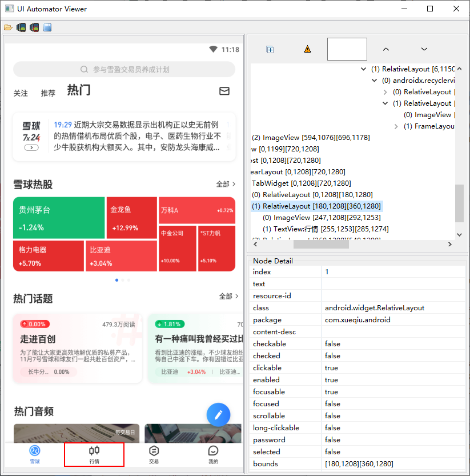Open 我的 tab at bottom

coord(214,454)
